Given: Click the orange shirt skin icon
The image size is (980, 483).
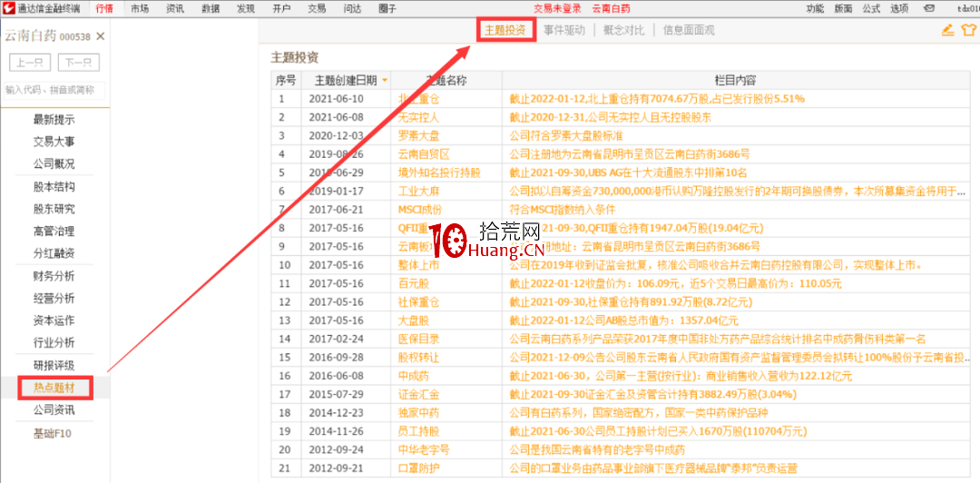Looking at the screenshot, I should click(x=968, y=30).
